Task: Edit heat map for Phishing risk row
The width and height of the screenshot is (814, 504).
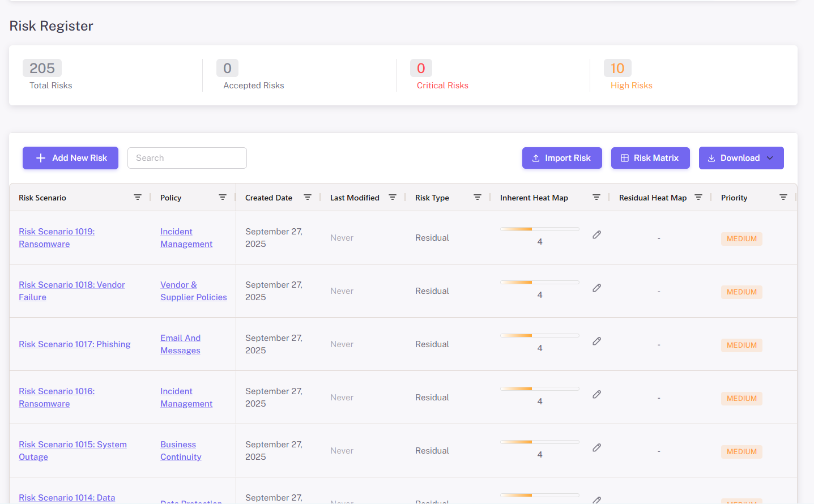Action: pos(597,341)
